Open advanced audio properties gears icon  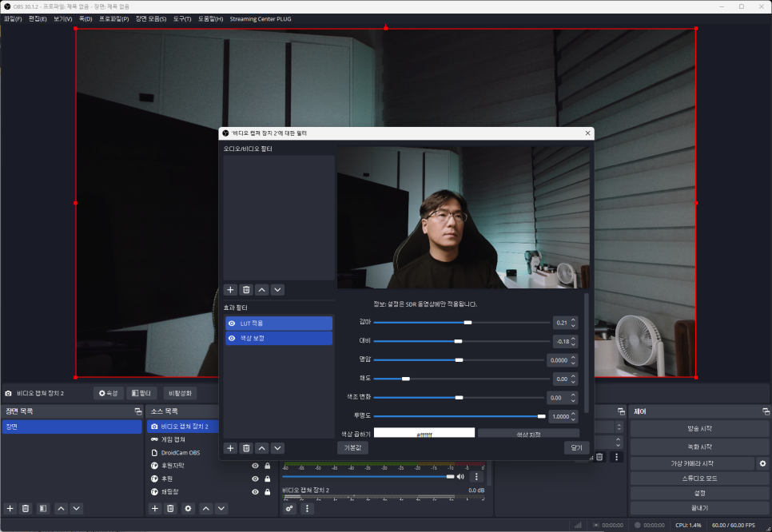click(289, 508)
